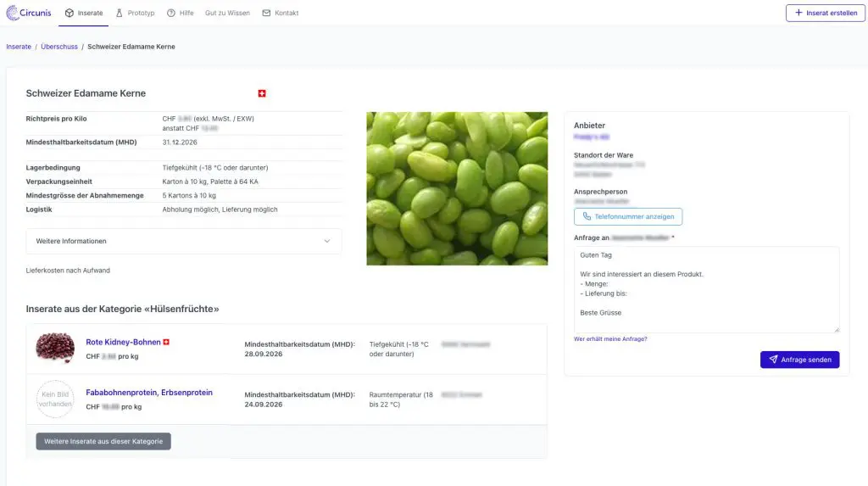This screenshot has width=868, height=486.
Task: Open Fababohnenprotein, Erbsenprotein listing
Action: coord(149,393)
